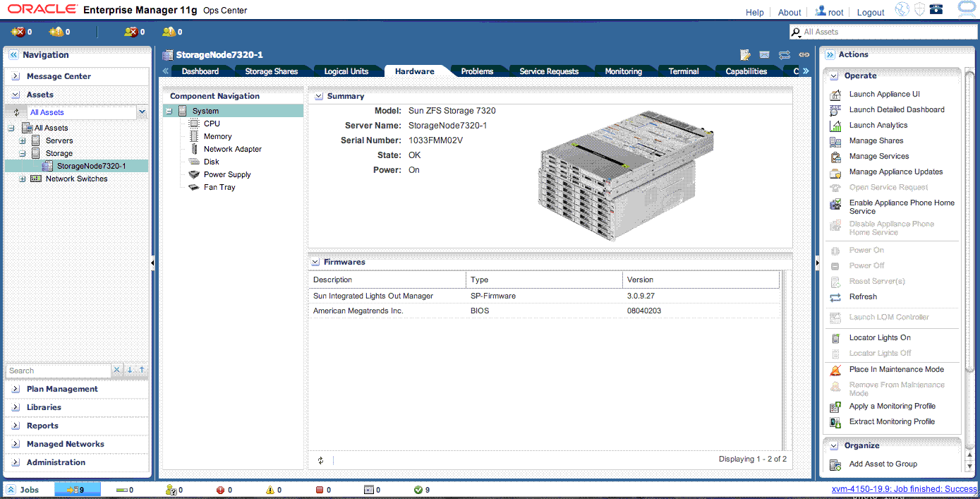
Task: Click the search down arrow icon
Action: coord(130,370)
